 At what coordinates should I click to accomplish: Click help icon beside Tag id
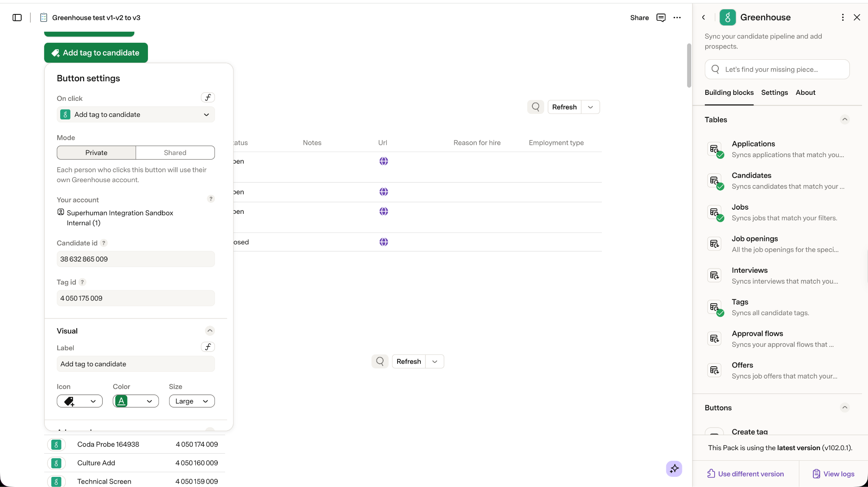(82, 282)
